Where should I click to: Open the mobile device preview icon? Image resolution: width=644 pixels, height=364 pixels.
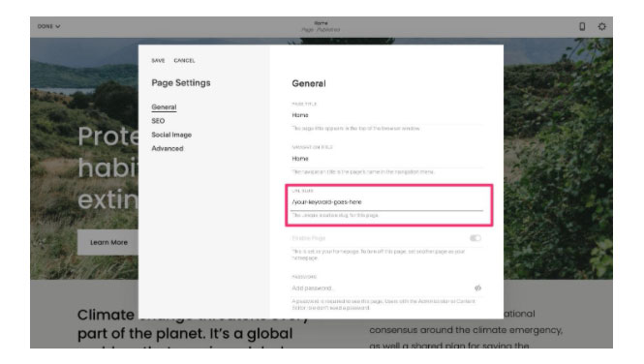(x=582, y=26)
